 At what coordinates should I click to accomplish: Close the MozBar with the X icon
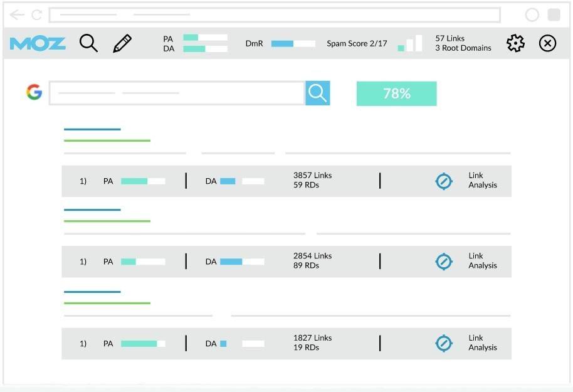coord(547,43)
